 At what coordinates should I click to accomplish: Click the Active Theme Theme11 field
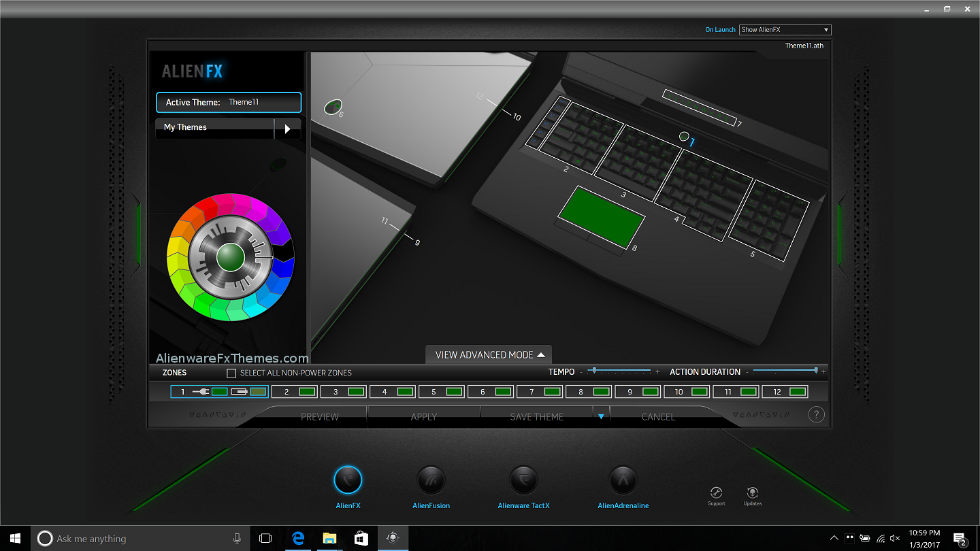click(x=229, y=102)
